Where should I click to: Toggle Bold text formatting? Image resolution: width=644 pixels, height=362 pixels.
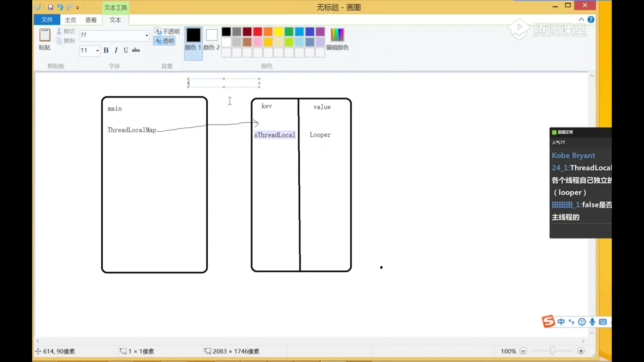[106, 50]
